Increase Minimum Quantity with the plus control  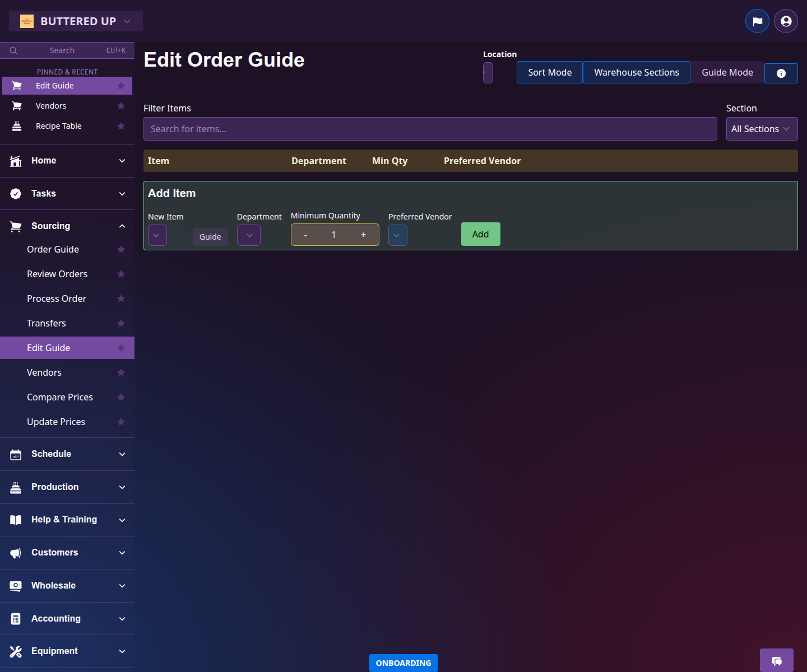click(x=363, y=235)
